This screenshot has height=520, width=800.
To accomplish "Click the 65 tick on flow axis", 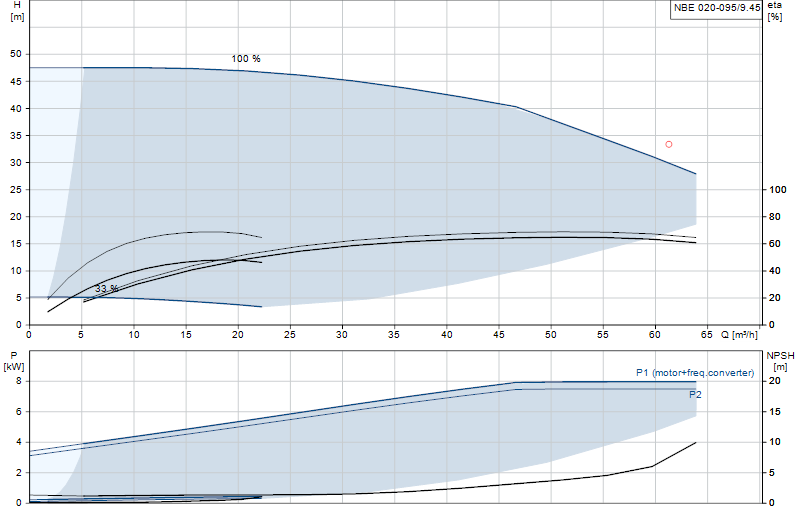I will [706, 335].
